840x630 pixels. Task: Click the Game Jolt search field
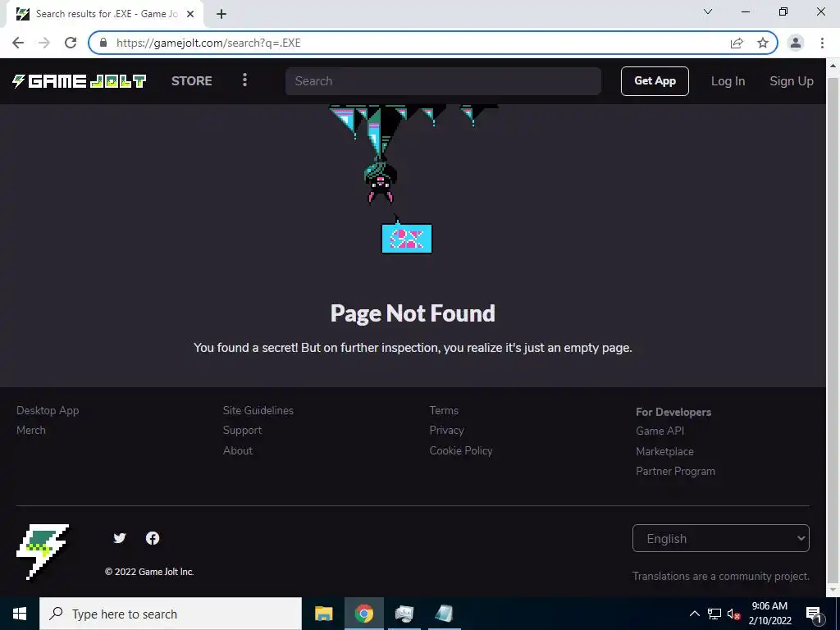443,81
